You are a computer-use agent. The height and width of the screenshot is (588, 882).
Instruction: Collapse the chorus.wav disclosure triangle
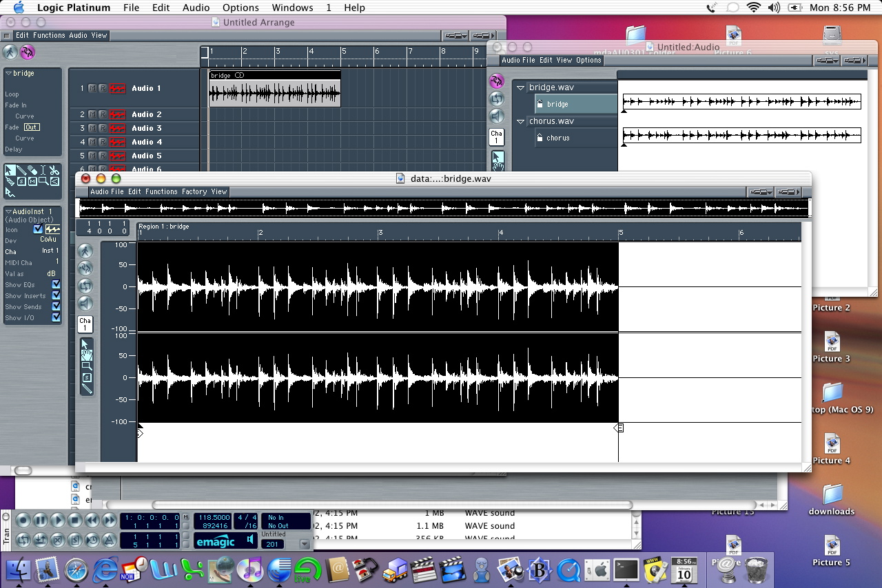point(521,121)
